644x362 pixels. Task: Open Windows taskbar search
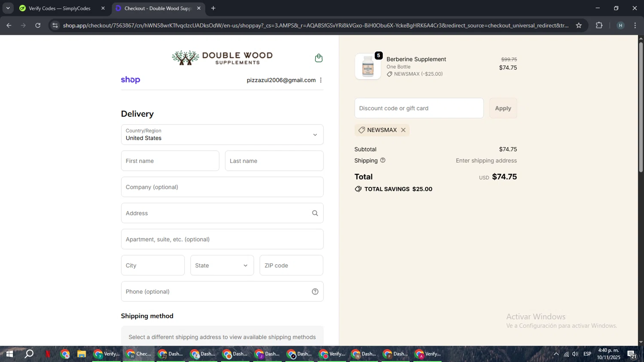(29, 354)
